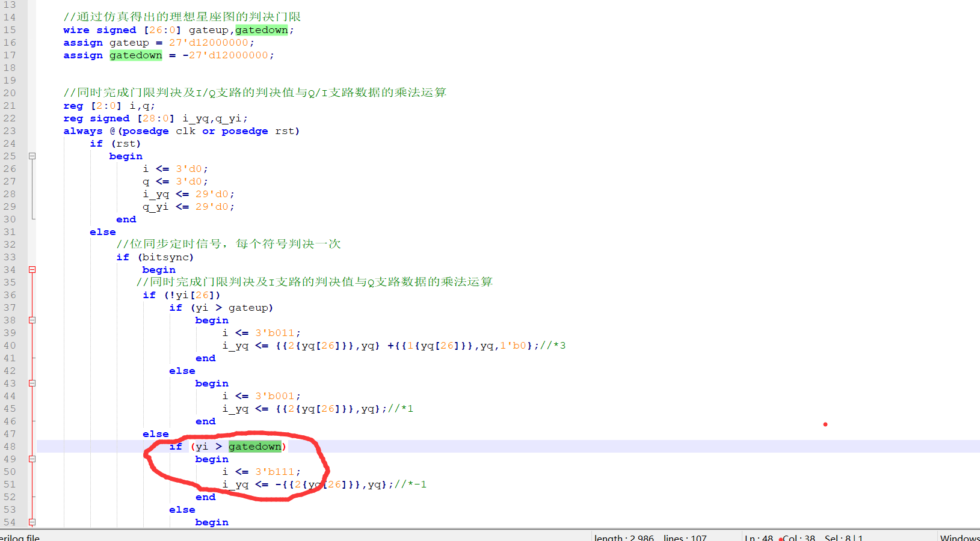The image size is (980, 541).
Task: Click 'gatedown' in the line 15 wire declaration
Action: pyautogui.click(x=261, y=30)
